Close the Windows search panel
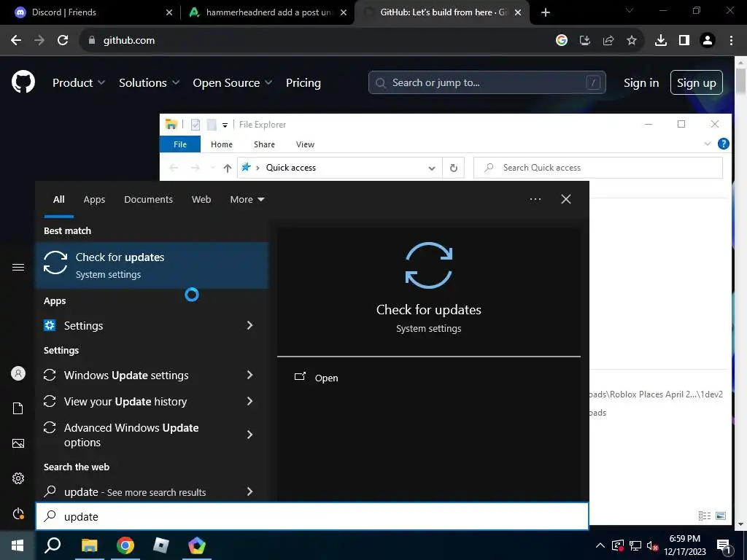 tap(566, 199)
